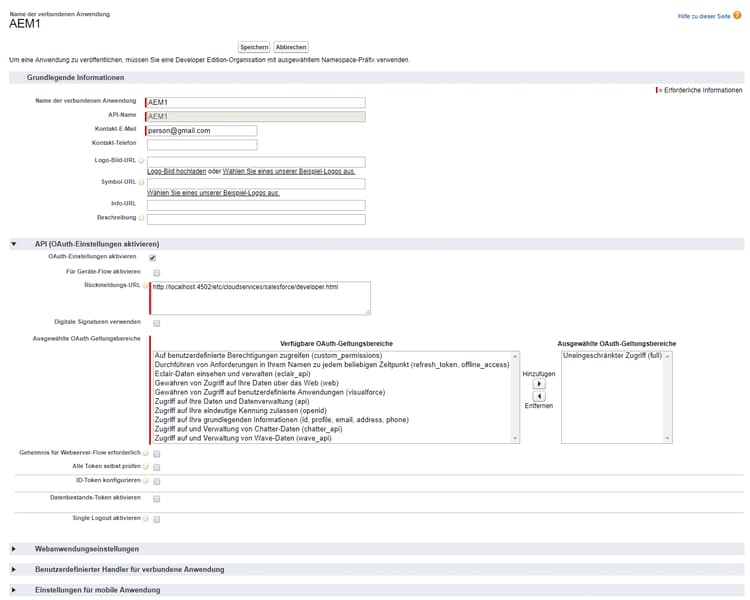Click scroll down arrow of selected scopes list
This screenshot has height=600, width=750.
[x=668, y=438]
